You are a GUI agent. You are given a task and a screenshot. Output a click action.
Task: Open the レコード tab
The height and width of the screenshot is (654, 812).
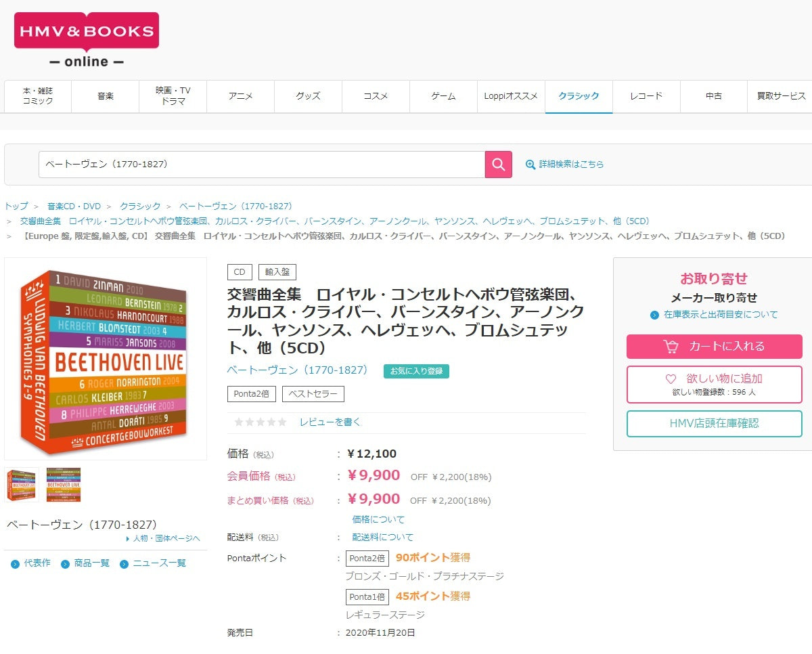pyautogui.click(x=647, y=96)
